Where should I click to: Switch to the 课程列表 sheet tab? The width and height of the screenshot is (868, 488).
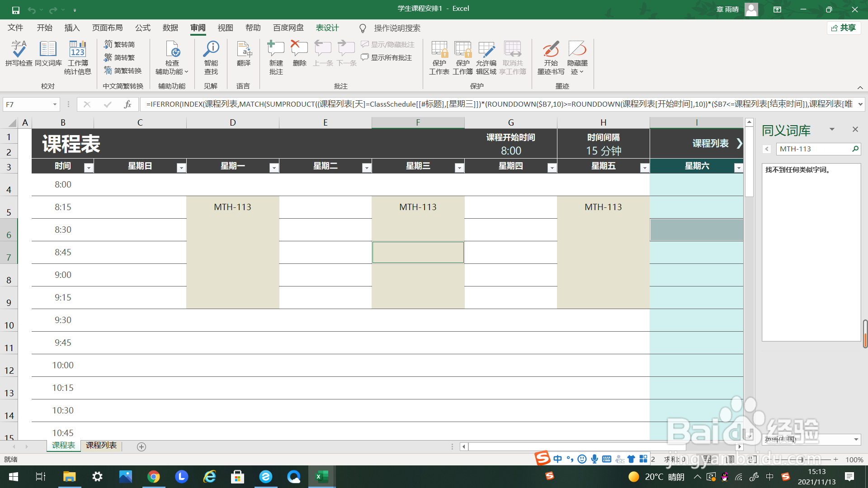[x=101, y=446]
